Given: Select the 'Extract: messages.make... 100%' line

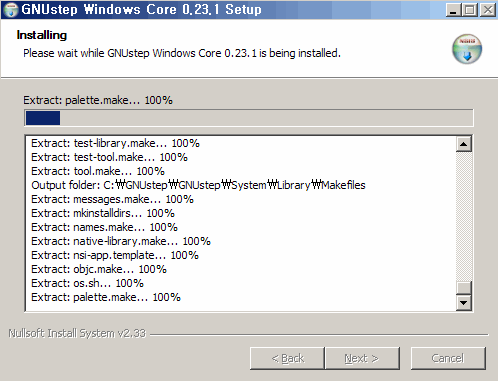Looking at the screenshot, I should 112,199.
